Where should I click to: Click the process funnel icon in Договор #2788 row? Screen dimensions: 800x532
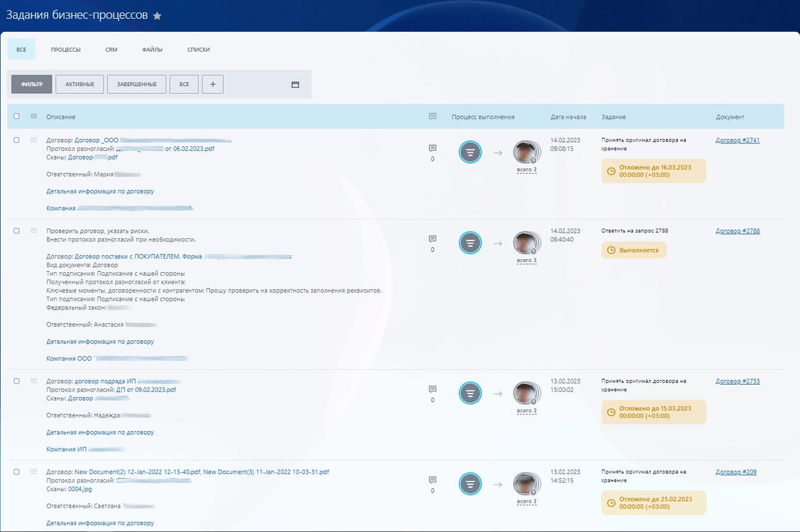click(470, 243)
